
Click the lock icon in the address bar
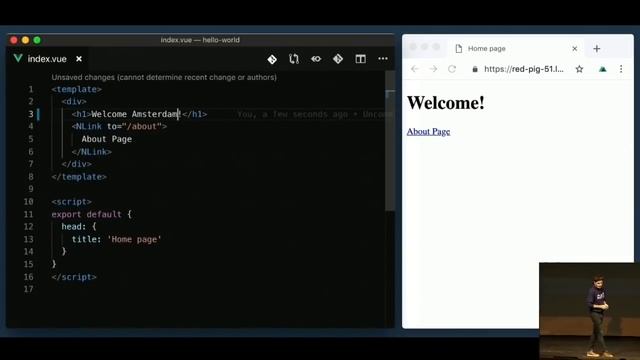pos(475,69)
